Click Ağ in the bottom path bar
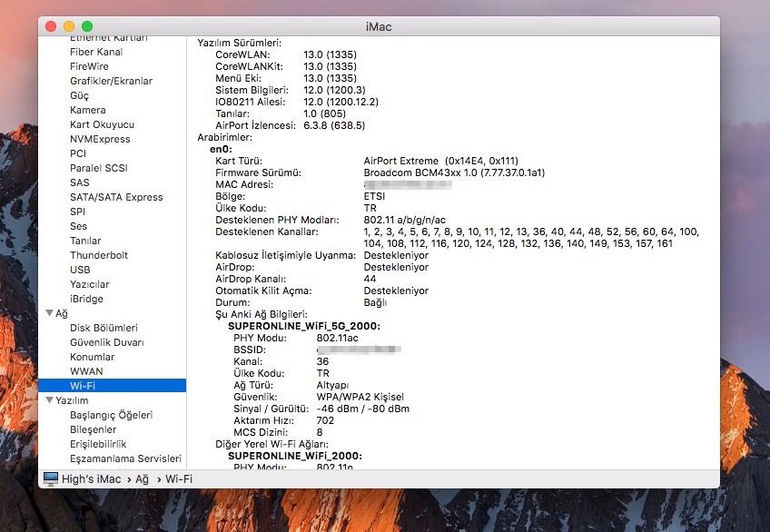This screenshot has width=770, height=532. (142, 478)
